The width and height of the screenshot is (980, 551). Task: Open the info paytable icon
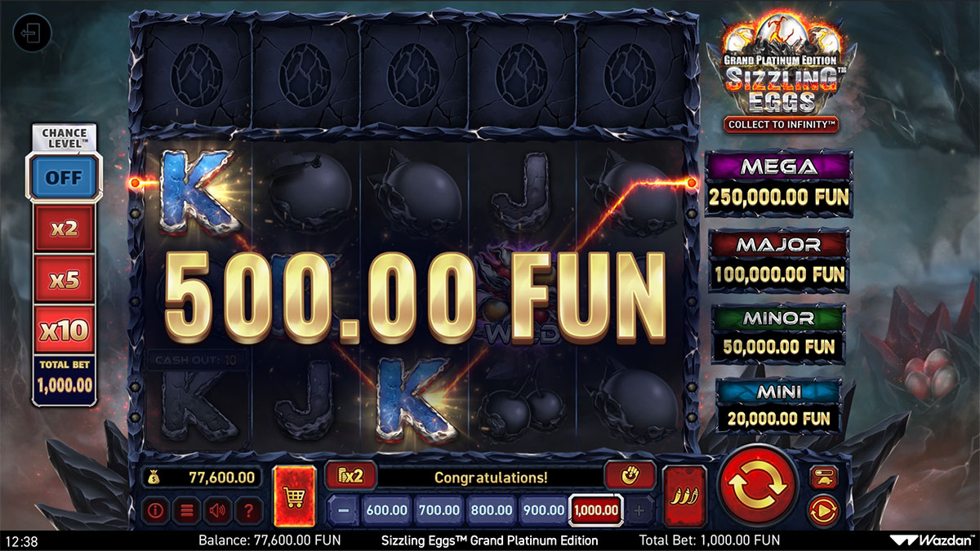click(x=156, y=512)
